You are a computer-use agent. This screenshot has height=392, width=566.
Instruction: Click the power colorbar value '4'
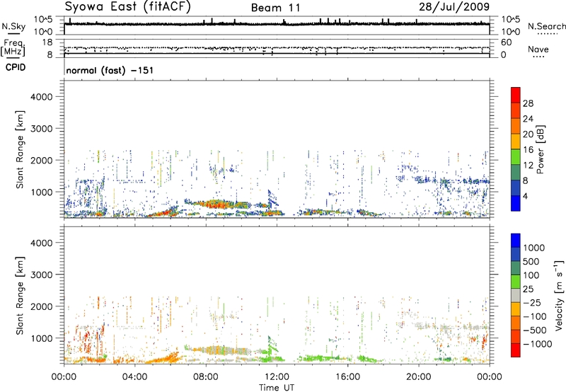[x=525, y=196]
